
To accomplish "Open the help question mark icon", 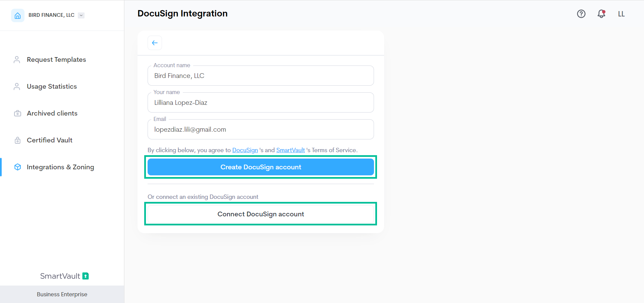I will [581, 14].
